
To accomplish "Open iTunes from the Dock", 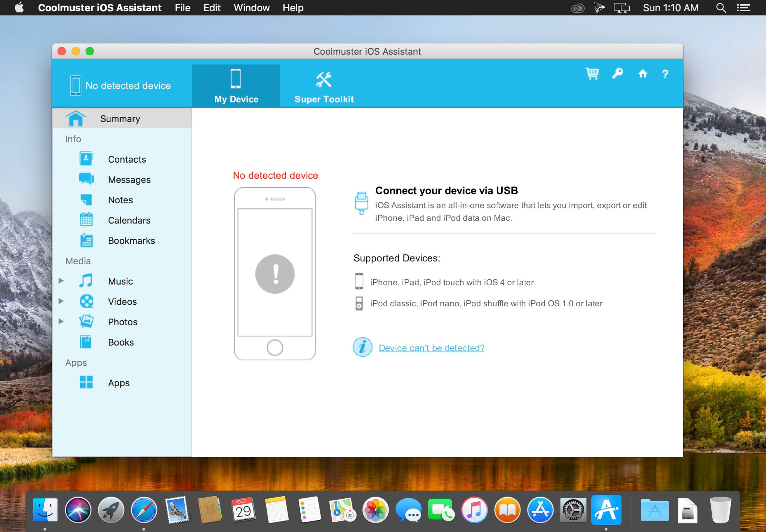I will 474,510.
